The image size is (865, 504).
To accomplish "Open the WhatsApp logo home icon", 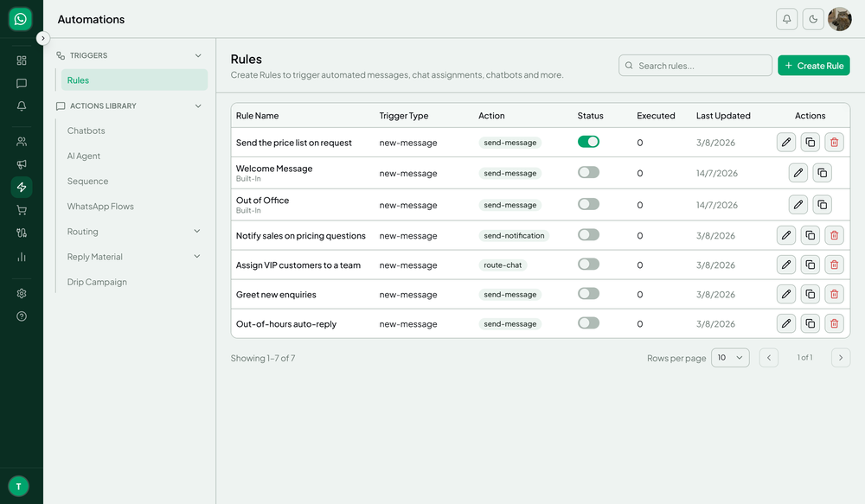I will 21,19.
